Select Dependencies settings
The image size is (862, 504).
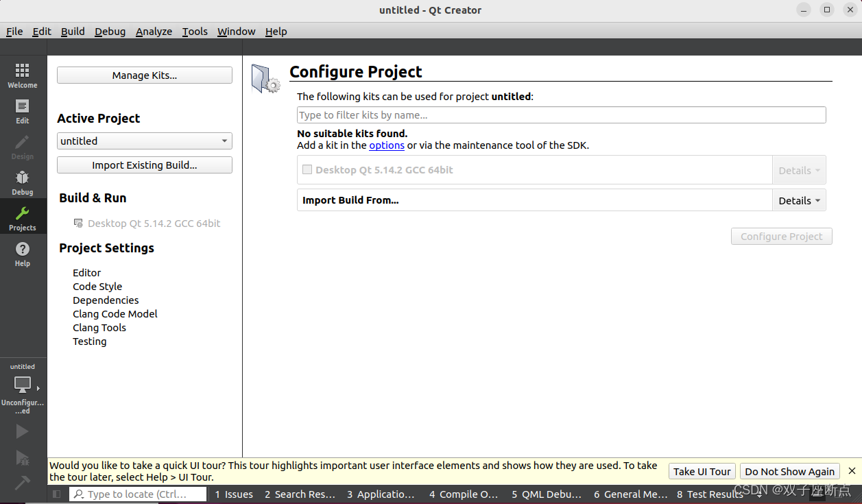106,300
